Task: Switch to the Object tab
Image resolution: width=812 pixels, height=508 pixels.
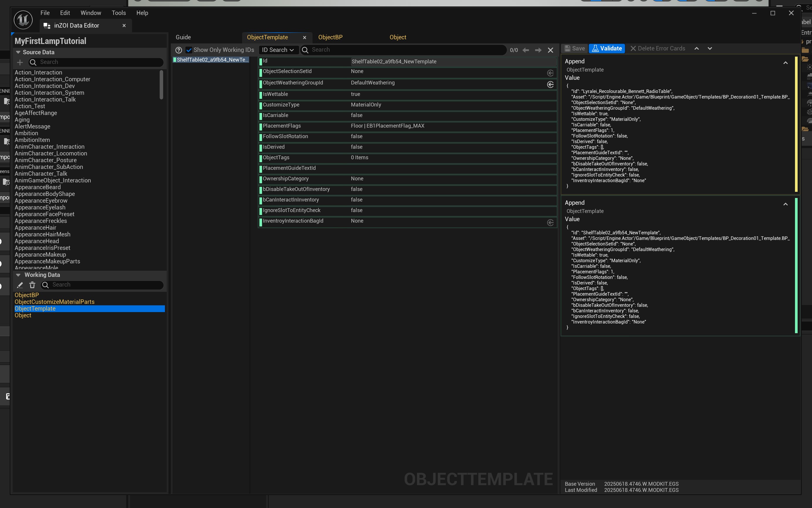Action: click(x=398, y=37)
